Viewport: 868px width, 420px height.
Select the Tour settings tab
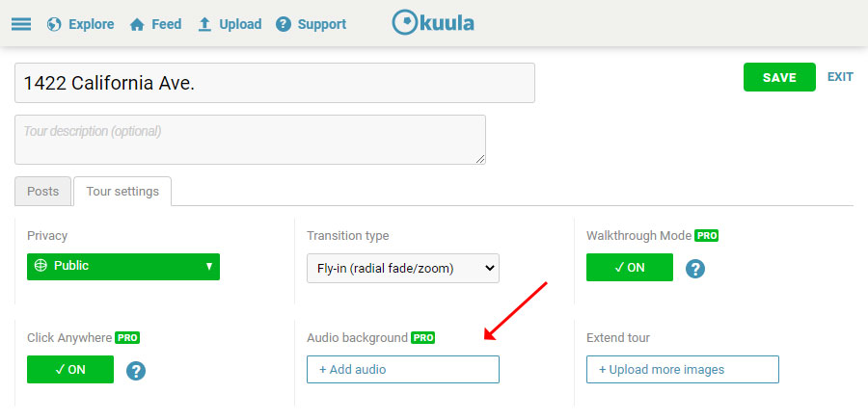122,191
